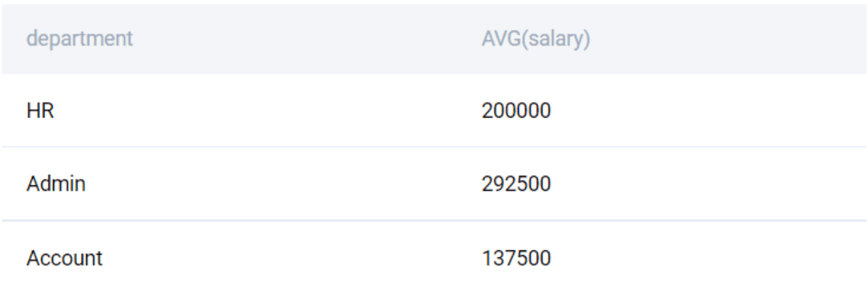This screenshot has width=868, height=303.
Task: Select the HR department cell
Action: (x=41, y=111)
